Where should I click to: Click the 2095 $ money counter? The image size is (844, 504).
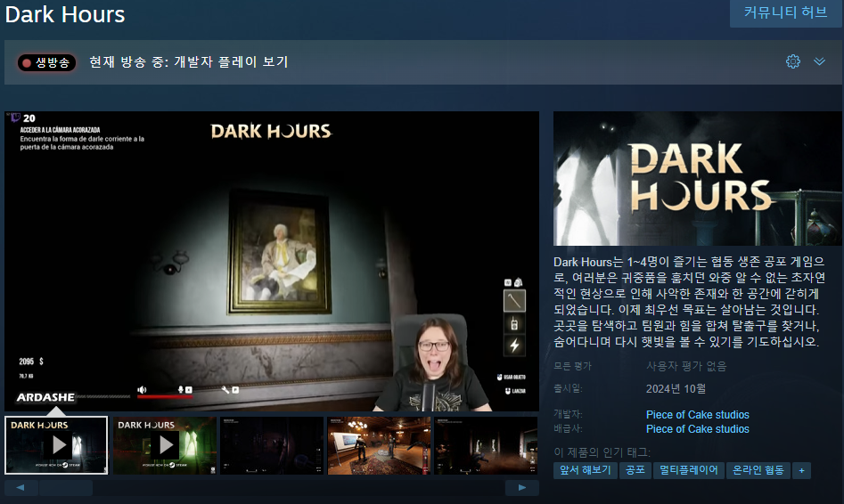pos(31,362)
